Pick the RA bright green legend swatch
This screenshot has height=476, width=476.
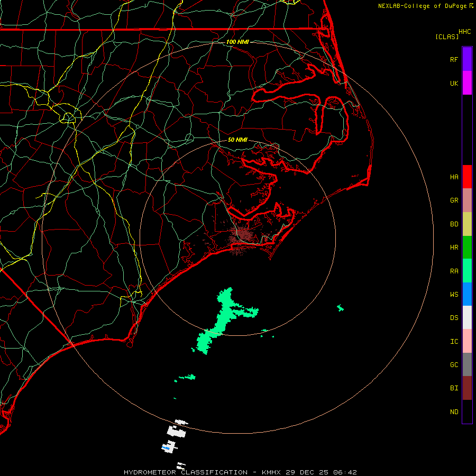[467, 271]
